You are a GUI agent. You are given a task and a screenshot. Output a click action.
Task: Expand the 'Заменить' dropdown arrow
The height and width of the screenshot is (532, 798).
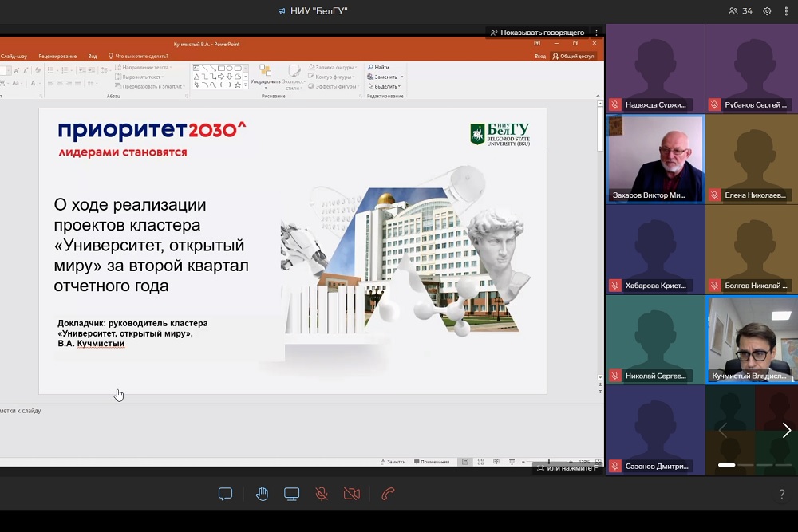pyautogui.click(x=401, y=77)
